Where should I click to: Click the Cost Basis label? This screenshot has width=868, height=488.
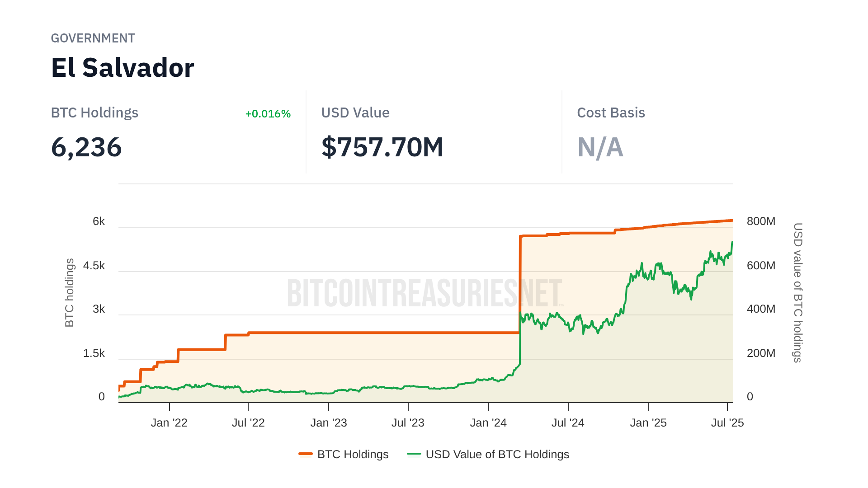[611, 113]
